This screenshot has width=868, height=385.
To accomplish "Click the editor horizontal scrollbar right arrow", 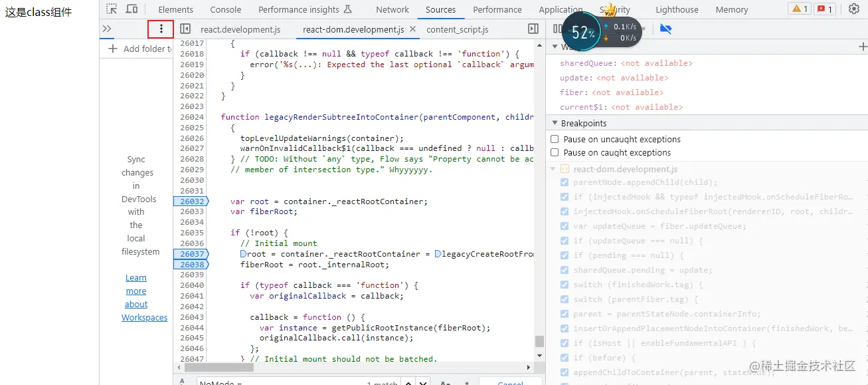I will 529,367.
